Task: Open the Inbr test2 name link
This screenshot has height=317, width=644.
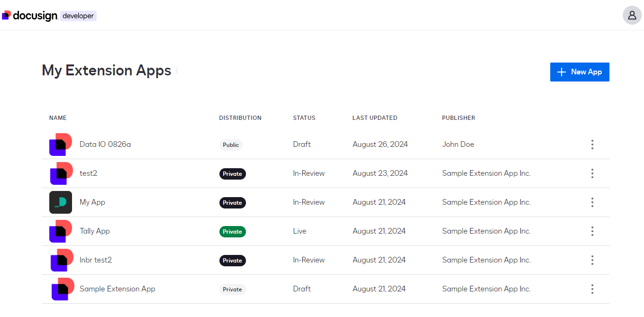Action: coord(96,260)
